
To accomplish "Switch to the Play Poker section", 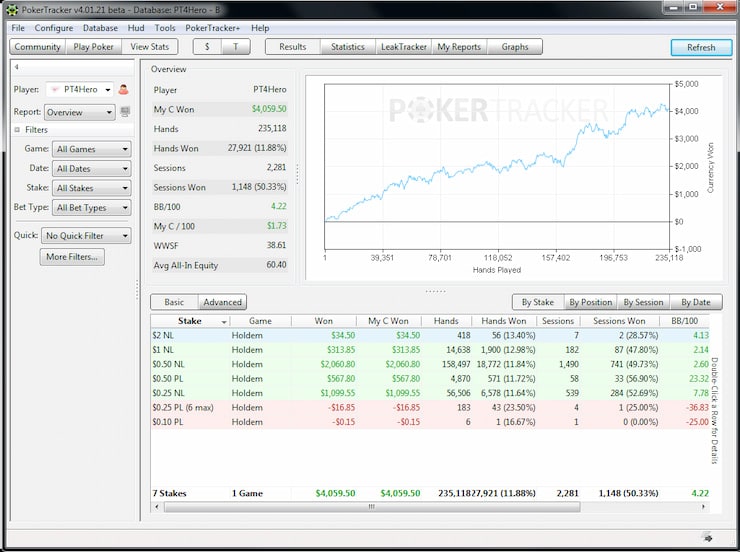I will pyautogui.click(x=93, y=47).
